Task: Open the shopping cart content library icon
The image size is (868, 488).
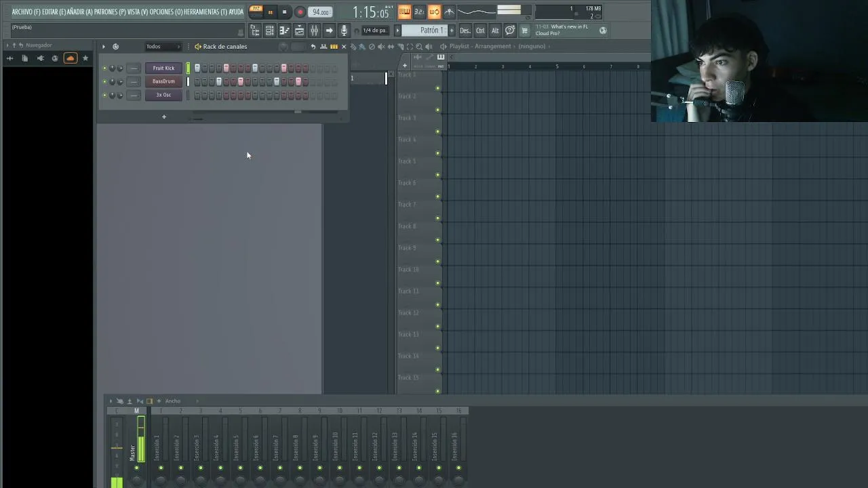Action: [x=524, y=30]
